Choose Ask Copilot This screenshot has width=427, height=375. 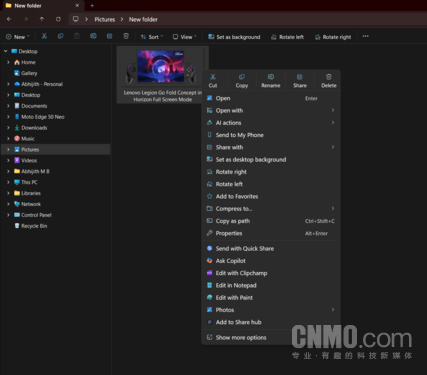click(271, 261)
